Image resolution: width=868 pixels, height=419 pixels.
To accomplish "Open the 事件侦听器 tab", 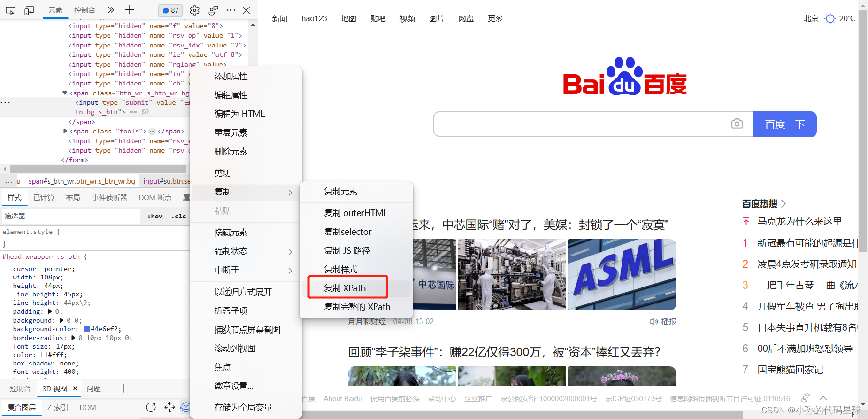I will point(109,198).
